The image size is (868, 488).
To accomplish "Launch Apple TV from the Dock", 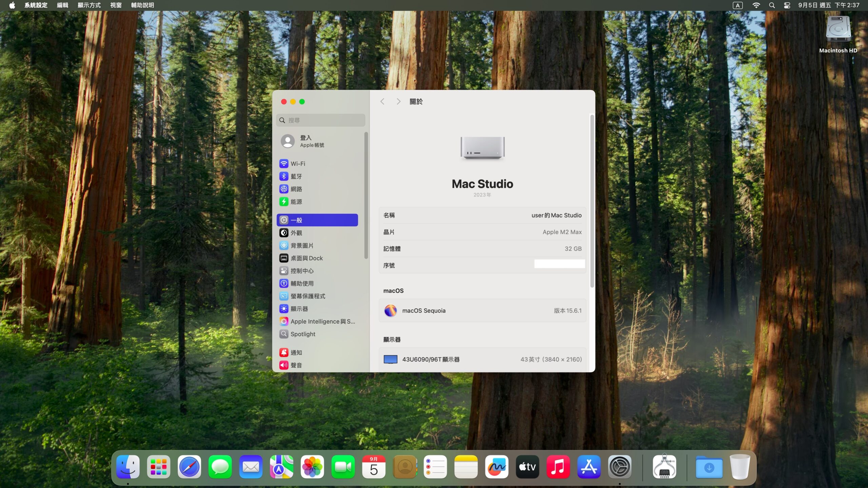I will [x=528, y=467].
